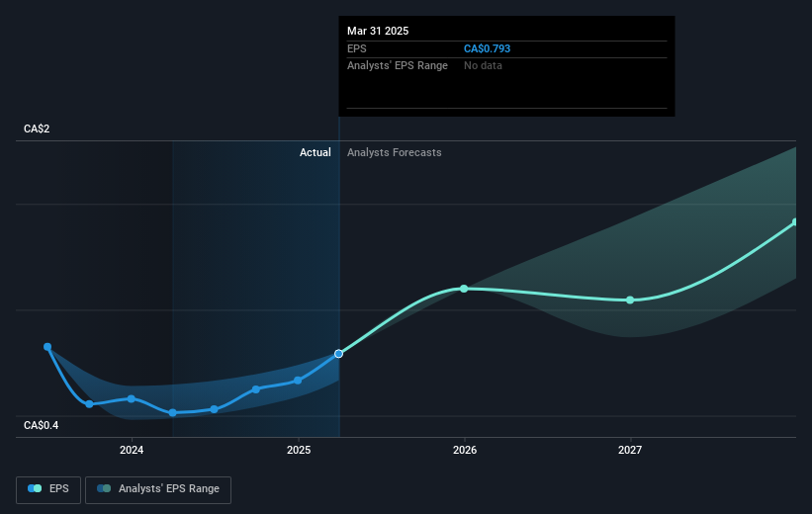The width and height of the screenshot is (812, 514).
Task: Click the Actual section label
Action: pyautogui.click(x=315, y=152)
